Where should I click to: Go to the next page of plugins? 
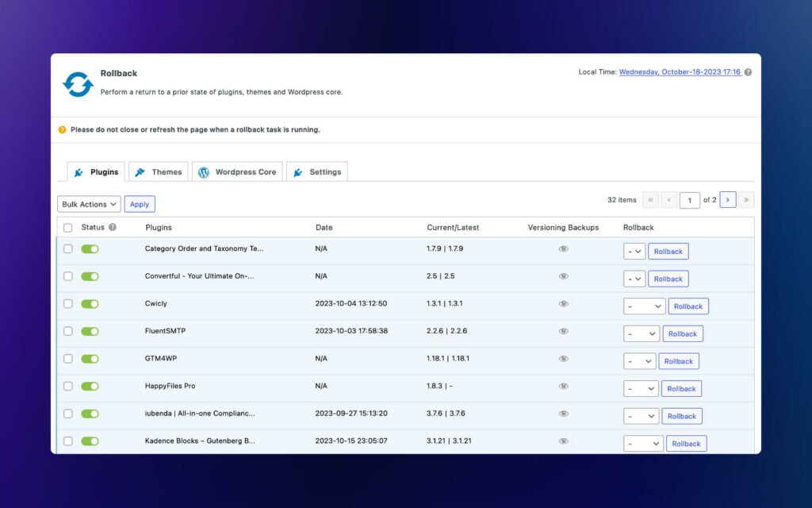point(727,199)
